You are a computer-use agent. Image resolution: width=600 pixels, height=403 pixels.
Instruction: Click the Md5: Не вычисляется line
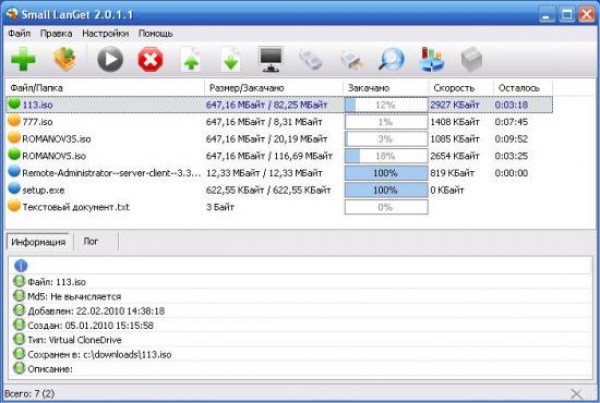tap(74, 297)
